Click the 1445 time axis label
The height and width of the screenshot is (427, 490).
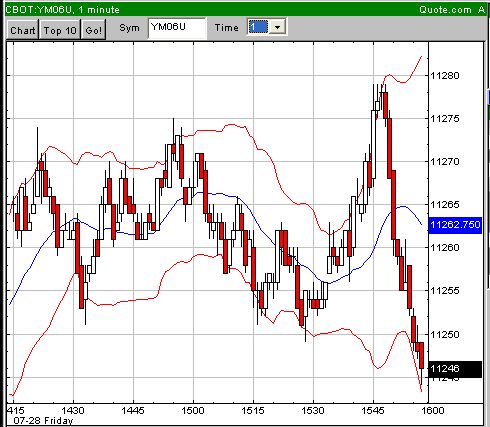coord(133,410)
